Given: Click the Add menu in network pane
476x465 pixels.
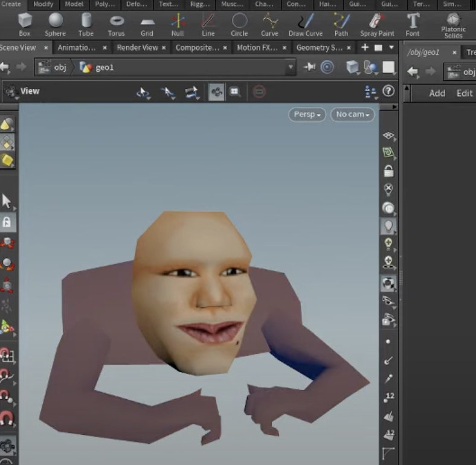Looking at the screenshot, I should 437,93.
